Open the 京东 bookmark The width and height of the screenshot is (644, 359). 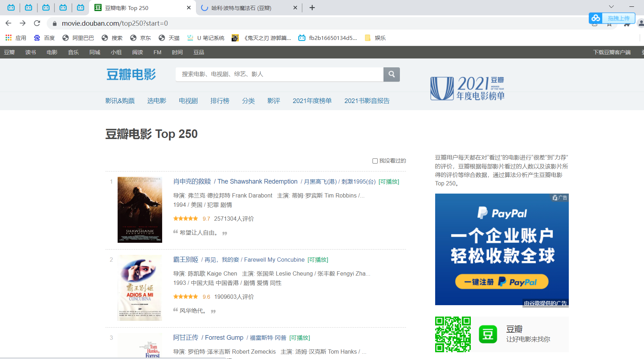141,38
